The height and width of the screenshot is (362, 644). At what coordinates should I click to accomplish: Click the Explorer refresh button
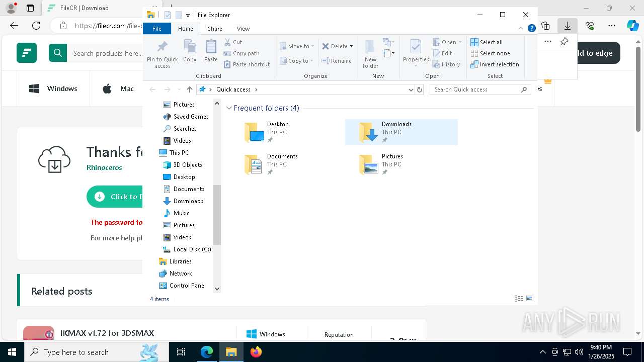[x=420, y=89]
